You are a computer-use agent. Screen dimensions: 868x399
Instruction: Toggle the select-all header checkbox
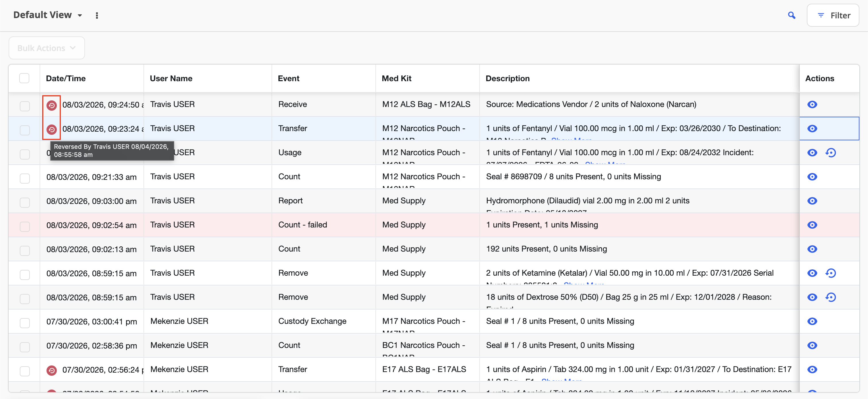tap(24, 78)
